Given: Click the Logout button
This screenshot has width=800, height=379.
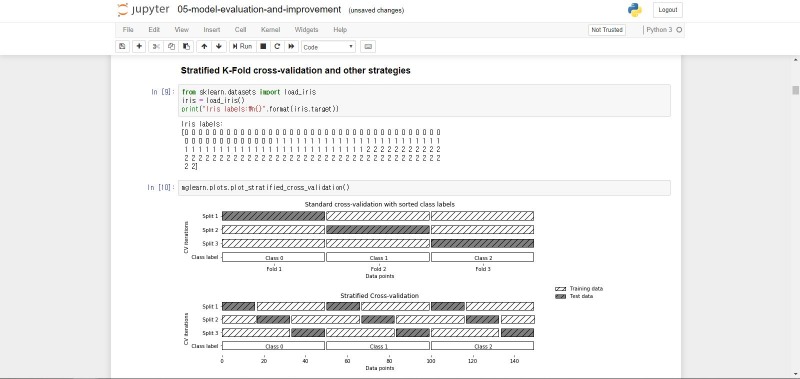Looking at the screenshot, I should click(668, 10).
